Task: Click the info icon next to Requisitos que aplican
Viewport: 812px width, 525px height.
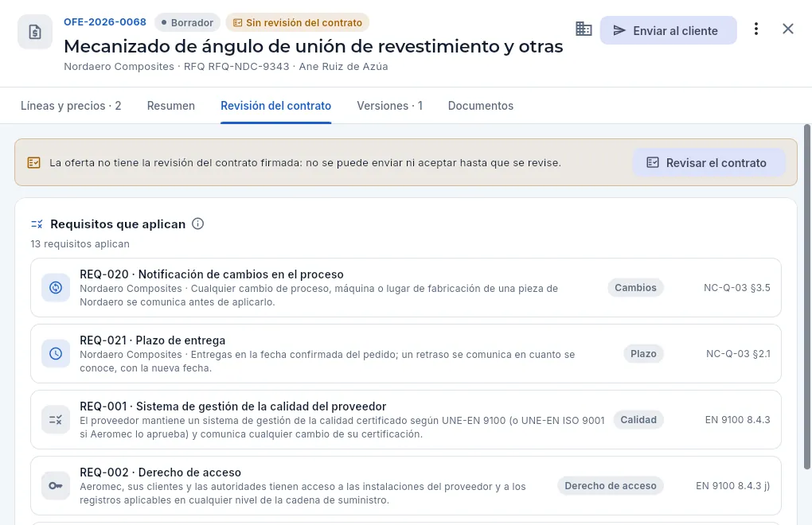Action: [197, 224]
